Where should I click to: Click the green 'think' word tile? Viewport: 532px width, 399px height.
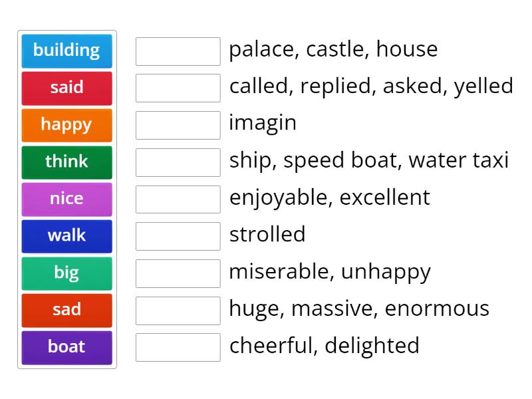pos(66,162)
